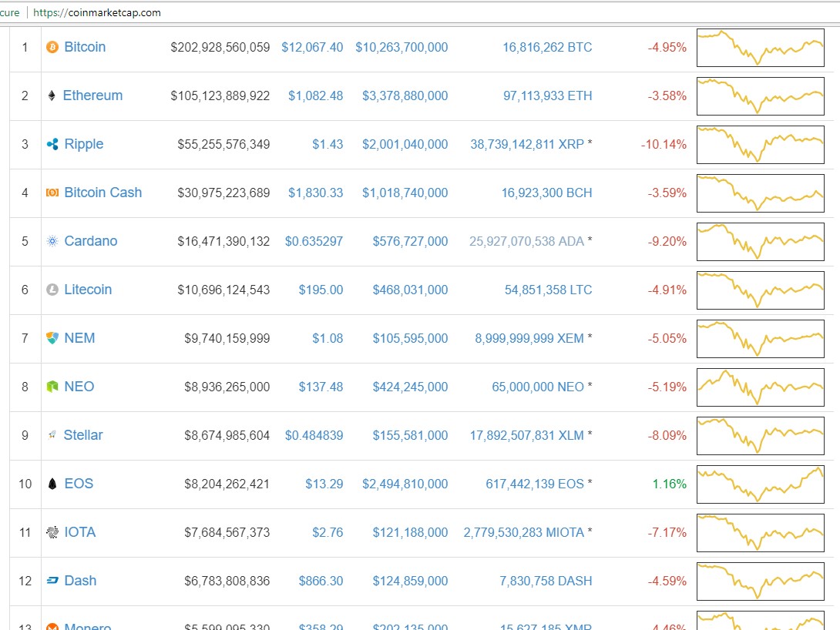Click the EOS black logo icon
Image resolution: width=840 pixels, height=630 pixels.
point(52,484)
